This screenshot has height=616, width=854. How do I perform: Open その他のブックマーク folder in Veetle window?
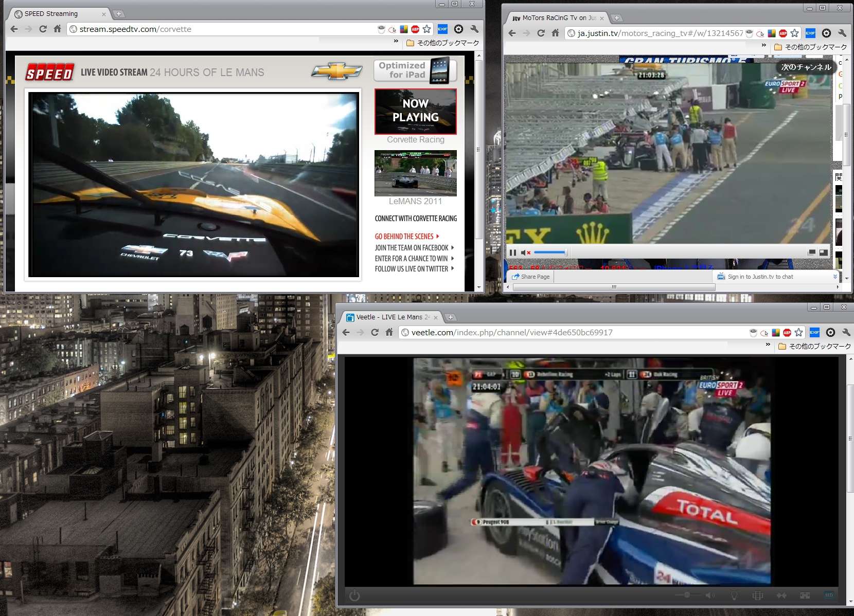[815, 347]
